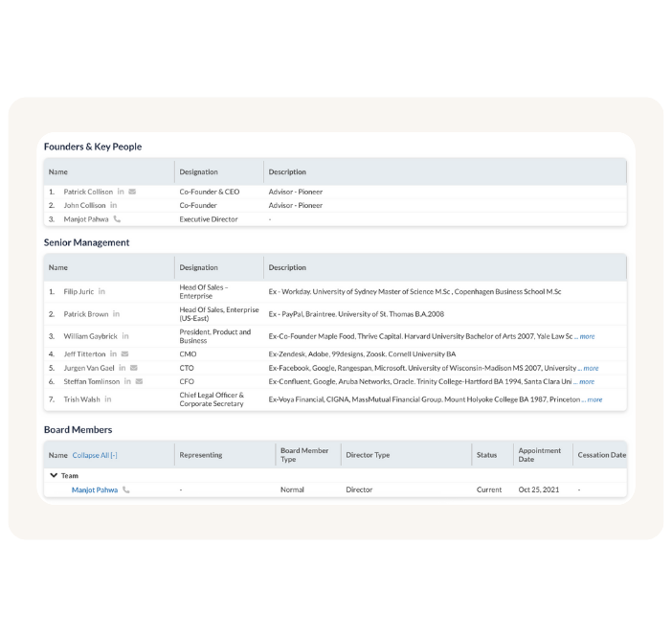This screenshot has height=637, width=672.
Task: Click Chief Legal Officer & Corporate Secretary cell
Action: click(212, 399)
